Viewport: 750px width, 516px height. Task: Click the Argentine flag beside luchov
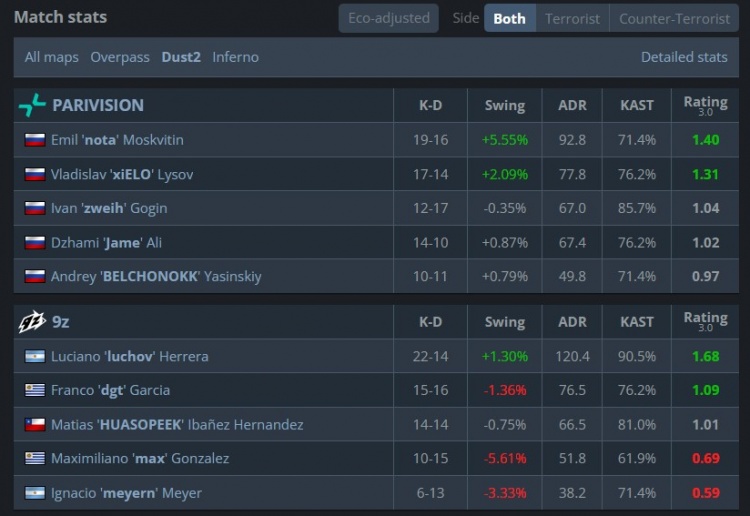coord(35,356)
